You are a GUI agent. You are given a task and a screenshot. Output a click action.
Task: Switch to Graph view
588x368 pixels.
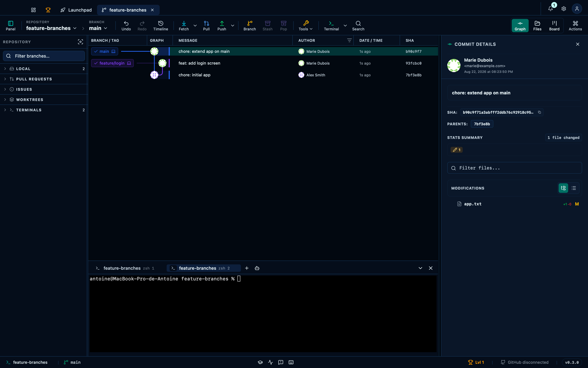tap(520, 26)
